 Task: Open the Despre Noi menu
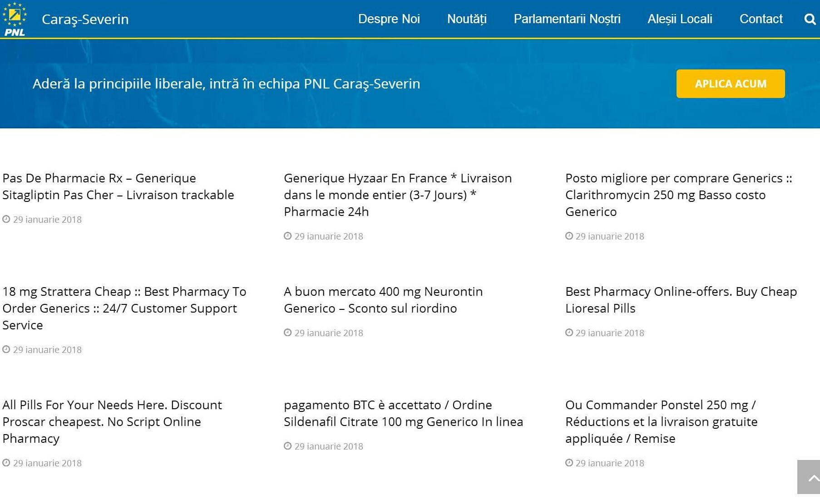389,19
